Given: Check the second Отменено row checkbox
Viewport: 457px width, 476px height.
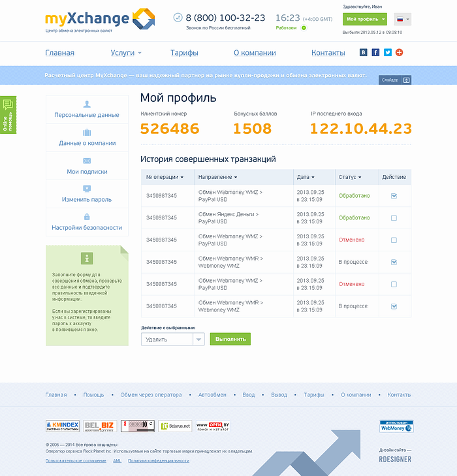Looking at the screenshot, I should point(394,284).
